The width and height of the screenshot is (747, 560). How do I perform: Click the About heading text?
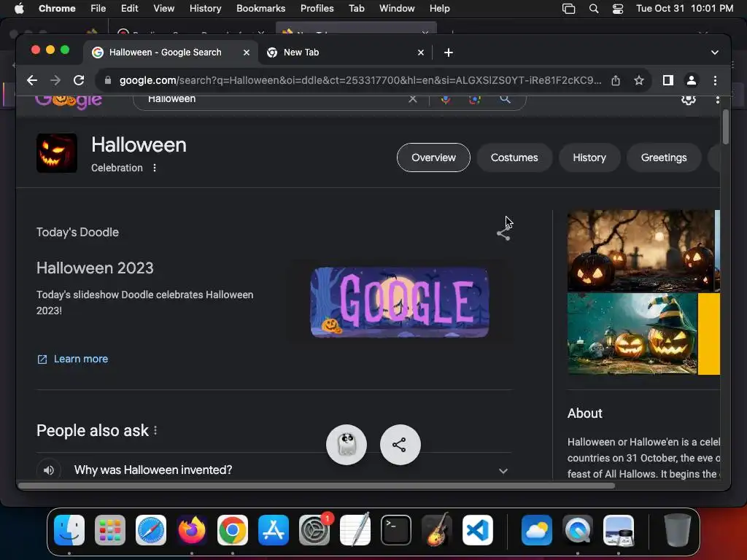pos(584,413)
